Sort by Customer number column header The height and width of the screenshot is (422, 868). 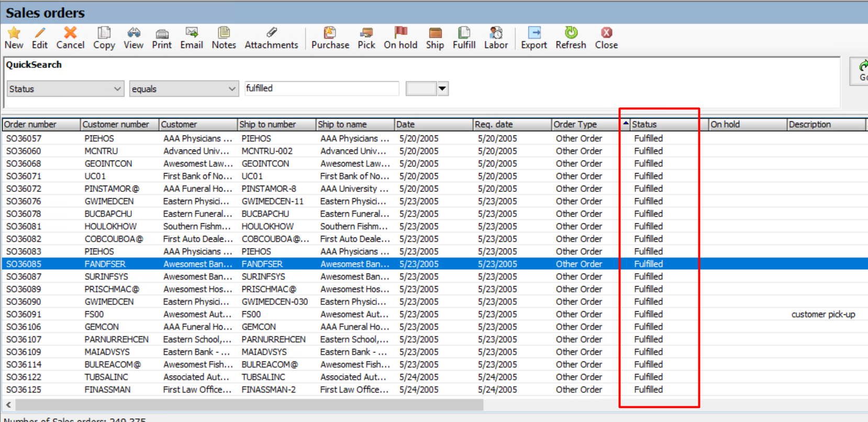click(x=119, y=124)
